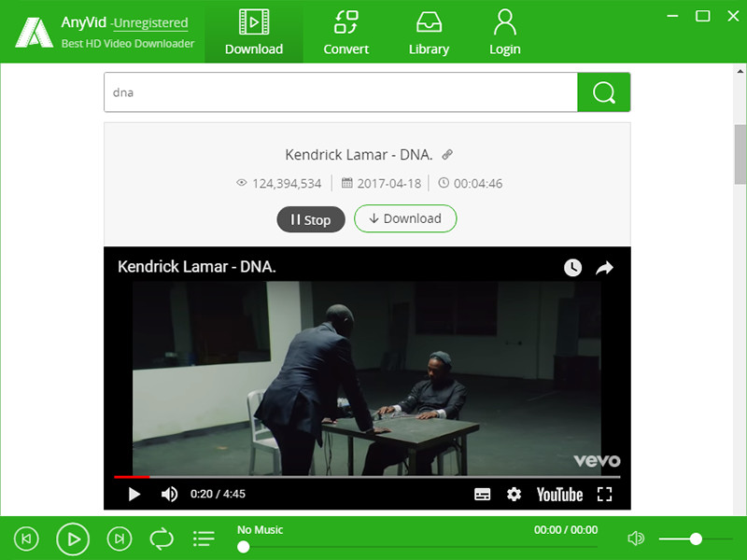Mute the YouTube video volume
Image resolution: width=747 pixels, height=560 pixels.
point(169,495)
